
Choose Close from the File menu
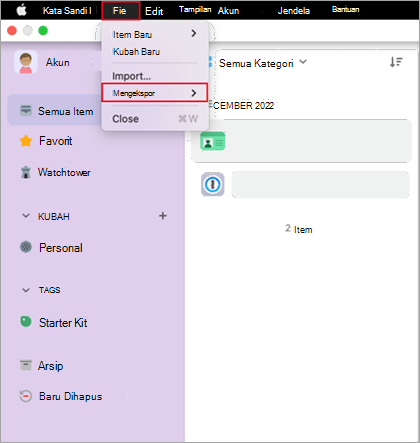tap(155, 119)
